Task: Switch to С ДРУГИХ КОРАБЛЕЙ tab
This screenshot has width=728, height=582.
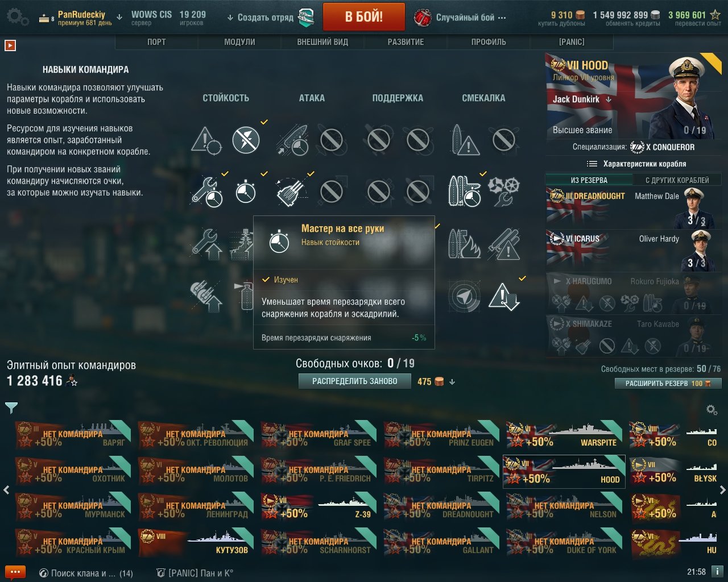Action: point(677,180)
